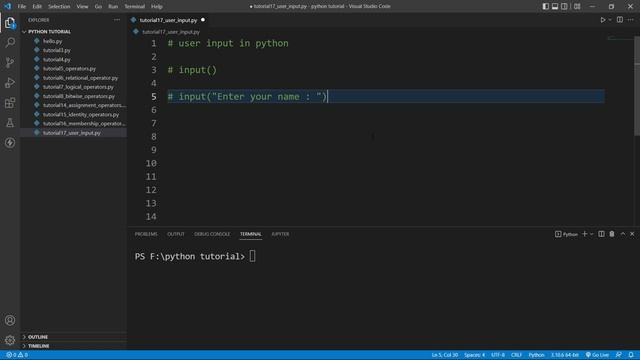The image size is (640, 360).
Task: Toggle the secondary sidebar layout icon
Action: tap(564, 7)
